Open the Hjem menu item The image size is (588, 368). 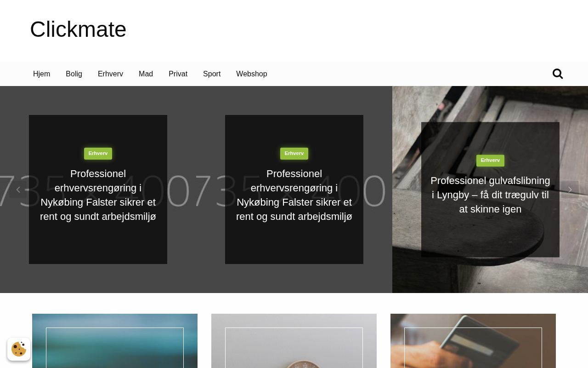[41, 74]
